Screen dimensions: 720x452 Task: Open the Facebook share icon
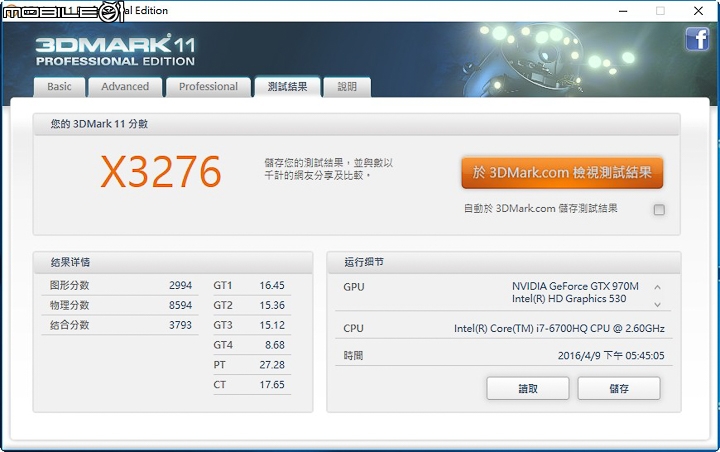[697, 39]
